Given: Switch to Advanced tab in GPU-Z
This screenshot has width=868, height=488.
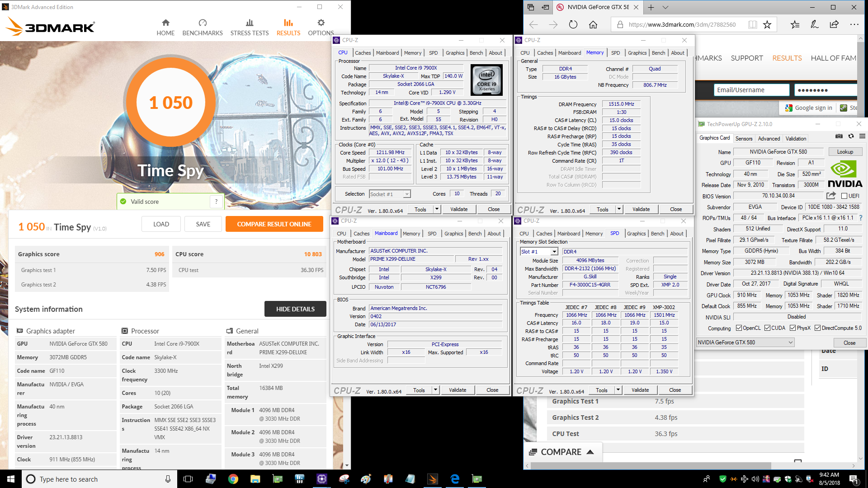Looking at the screenshot, I should point(769,139).
